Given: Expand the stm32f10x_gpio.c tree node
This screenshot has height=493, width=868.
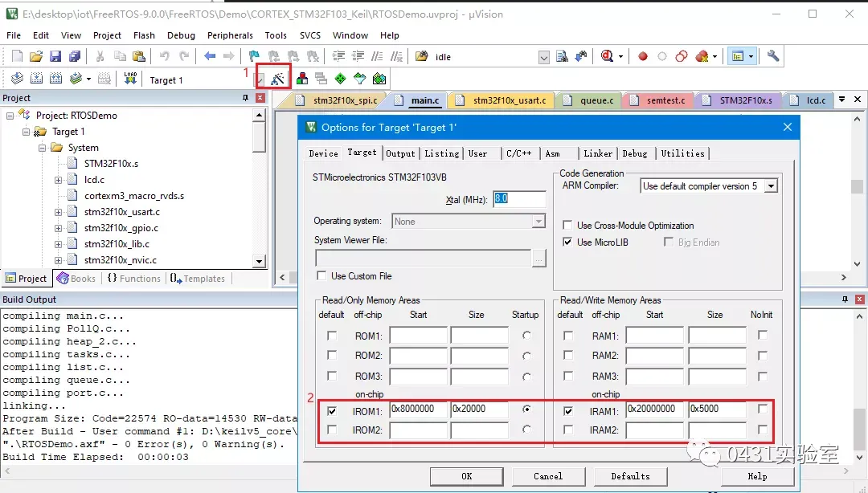Looking at the screenshot, I should click(58, 228).
